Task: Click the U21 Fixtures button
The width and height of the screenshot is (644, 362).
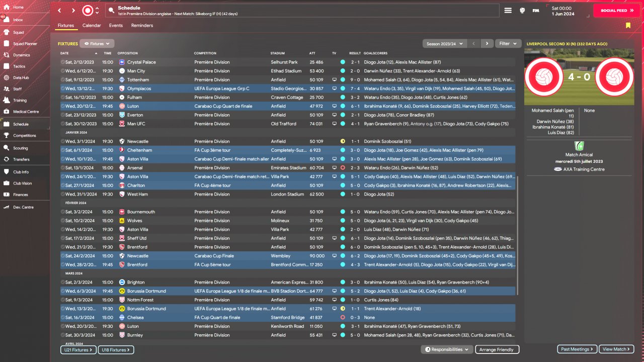Action: pos(78,349)
